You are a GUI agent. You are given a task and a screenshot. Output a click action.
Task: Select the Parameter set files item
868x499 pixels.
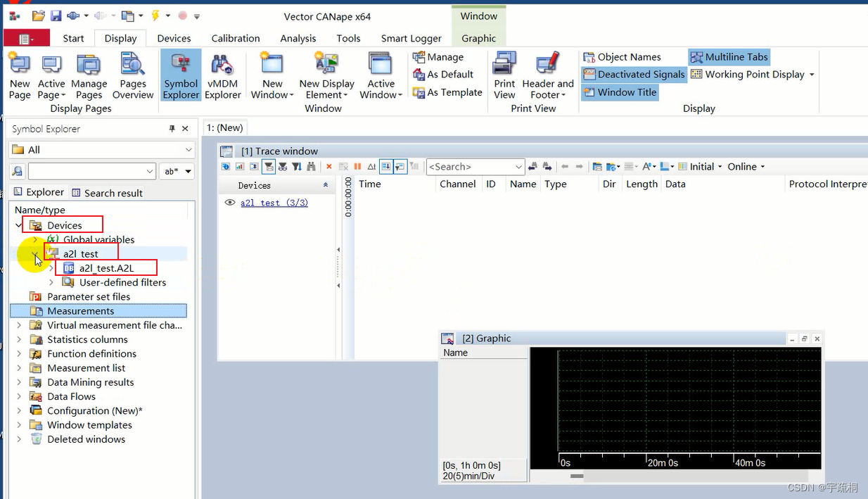89,297
